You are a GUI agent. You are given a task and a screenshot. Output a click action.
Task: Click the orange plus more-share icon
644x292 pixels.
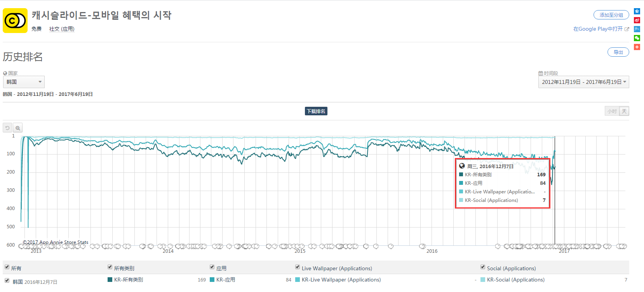pyautogui.click(x=637, y=47)
